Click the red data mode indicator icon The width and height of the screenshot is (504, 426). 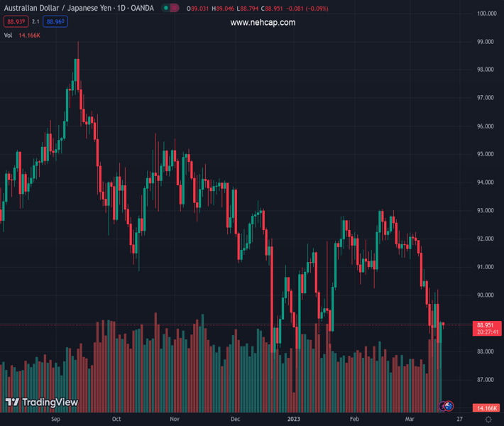click(174, 8)
